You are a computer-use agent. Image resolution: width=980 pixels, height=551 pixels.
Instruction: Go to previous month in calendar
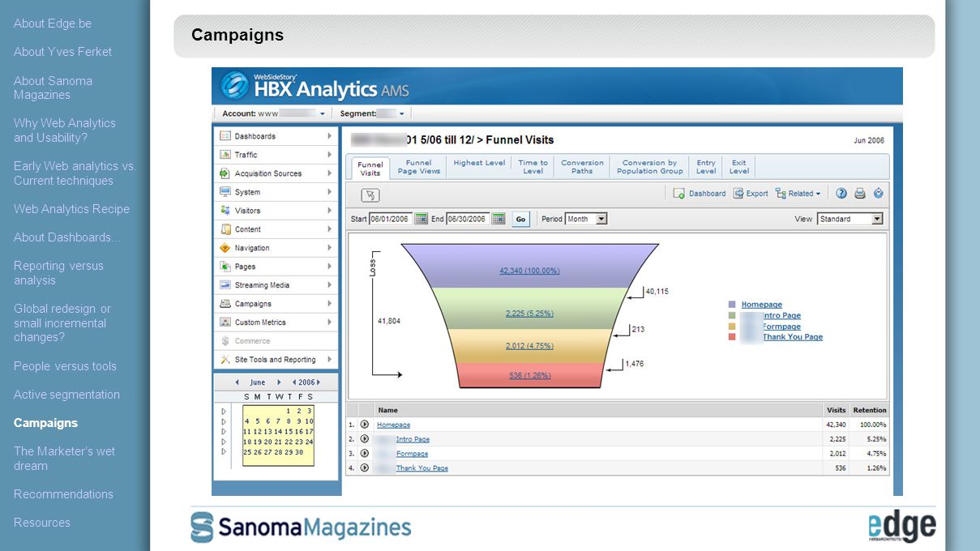coord(237,382)
